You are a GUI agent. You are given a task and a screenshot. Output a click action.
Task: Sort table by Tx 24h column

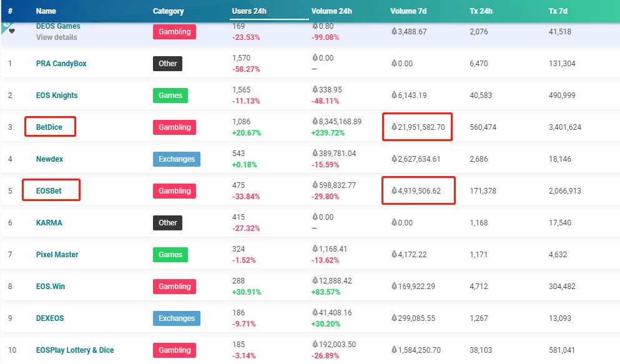(481, 11)
